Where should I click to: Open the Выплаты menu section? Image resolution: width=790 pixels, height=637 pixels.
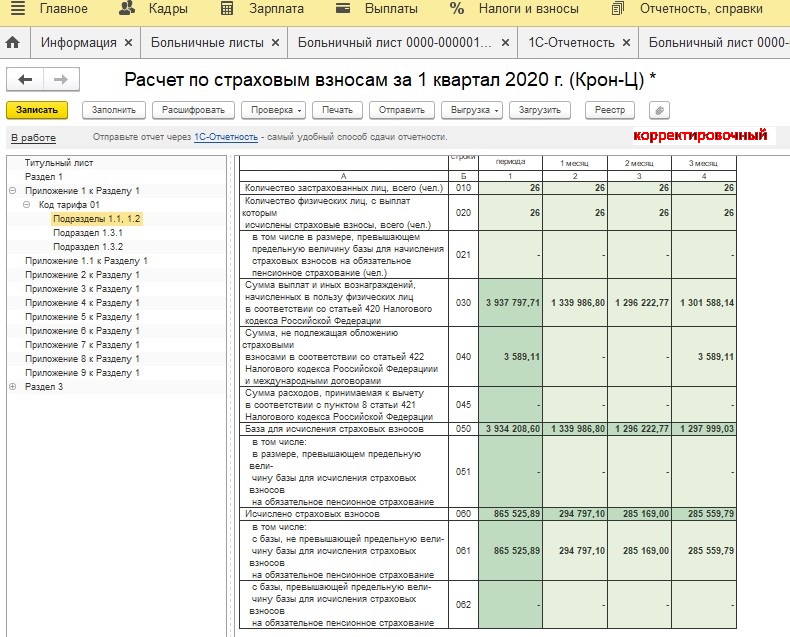(x=391, y=9)
